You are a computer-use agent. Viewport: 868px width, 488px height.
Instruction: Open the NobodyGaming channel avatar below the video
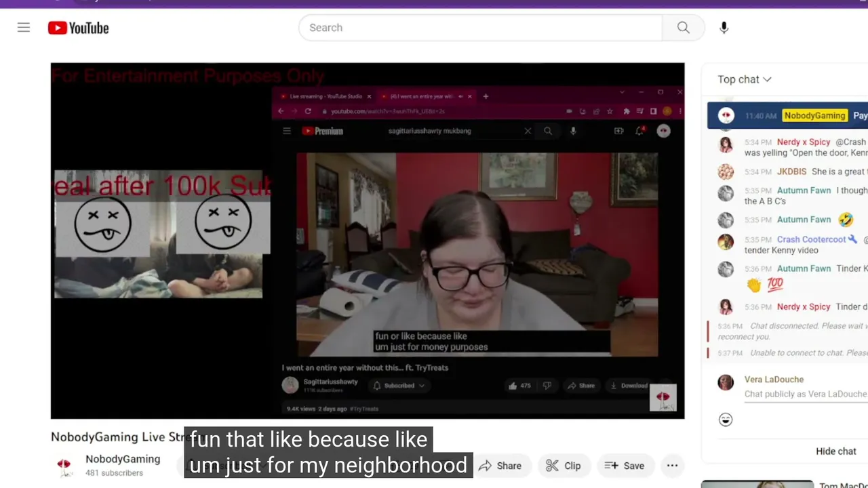(x=64, y=466)
